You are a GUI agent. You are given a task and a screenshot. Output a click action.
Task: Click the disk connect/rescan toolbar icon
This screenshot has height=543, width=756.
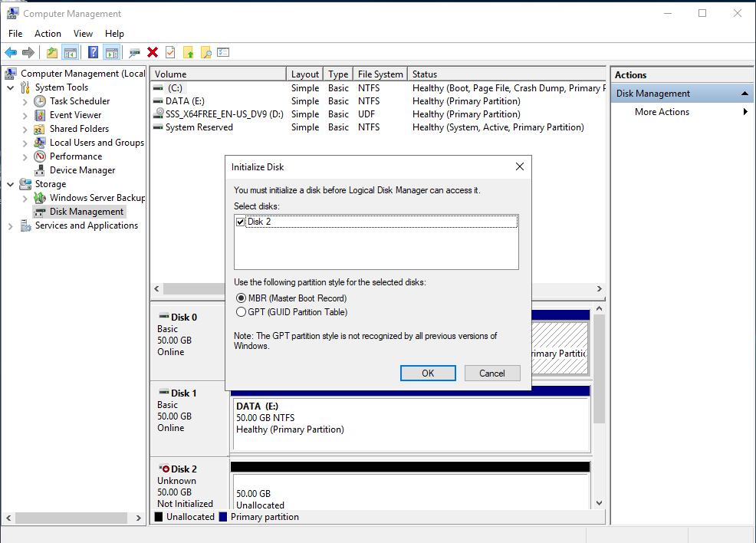[x=134, y=53]
